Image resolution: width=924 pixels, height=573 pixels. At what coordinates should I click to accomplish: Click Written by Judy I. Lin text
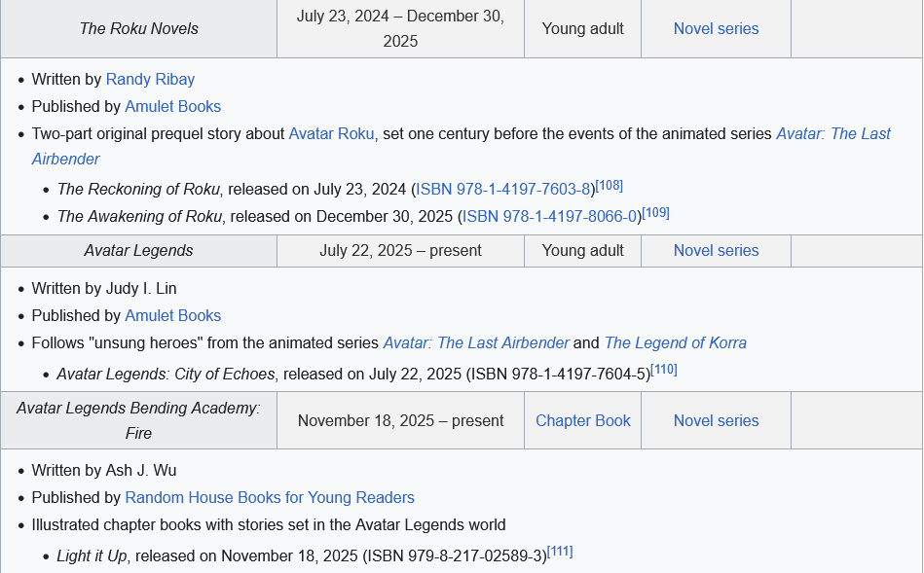pos(104,289)
